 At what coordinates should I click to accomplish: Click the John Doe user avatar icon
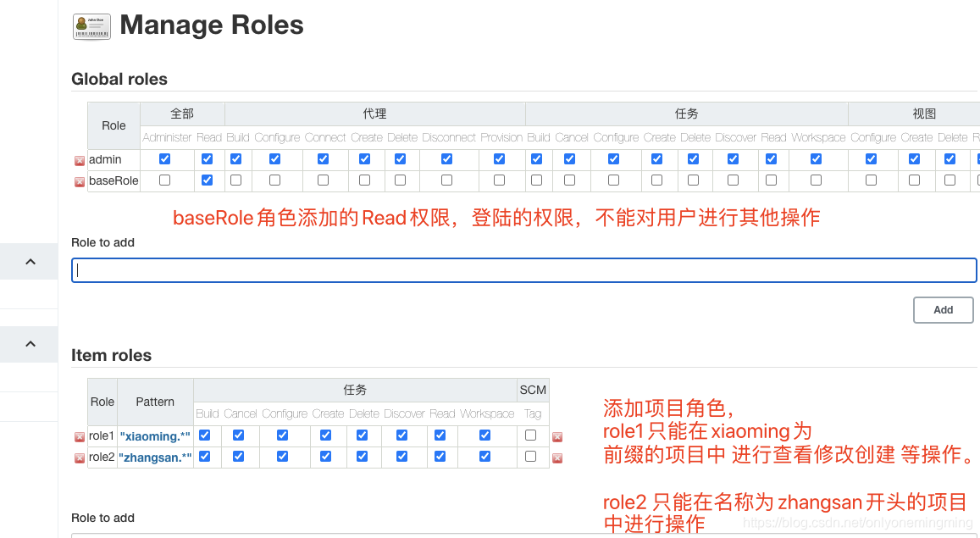pos(91,25)
